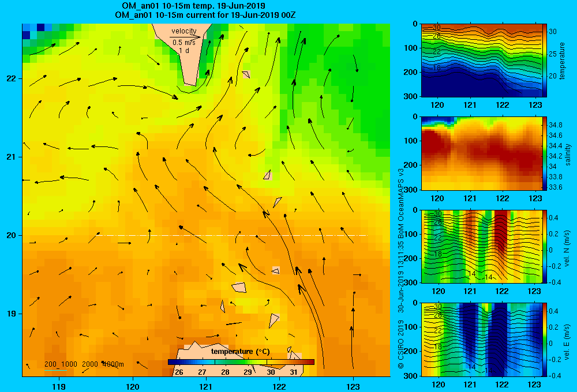
Task: Click the "200_1000 2000 4000m" bathymetry legend
Action: 84,364
